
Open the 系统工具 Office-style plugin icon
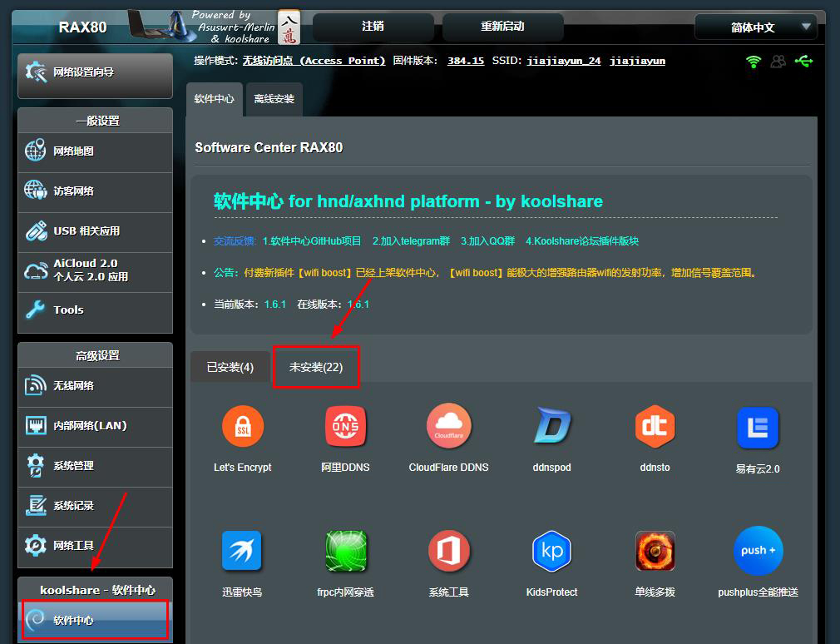pos(449,551)
